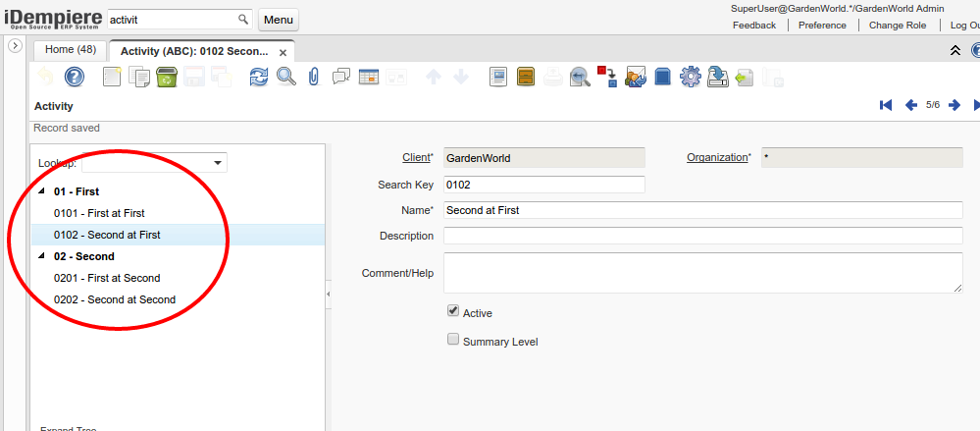
Task: Click the blue Refresh arrows icon
Action: pyautogui.click(x=258, y=77)
